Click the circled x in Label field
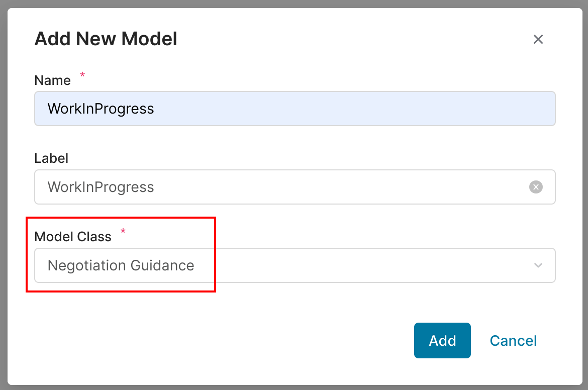 coord(536,187)
